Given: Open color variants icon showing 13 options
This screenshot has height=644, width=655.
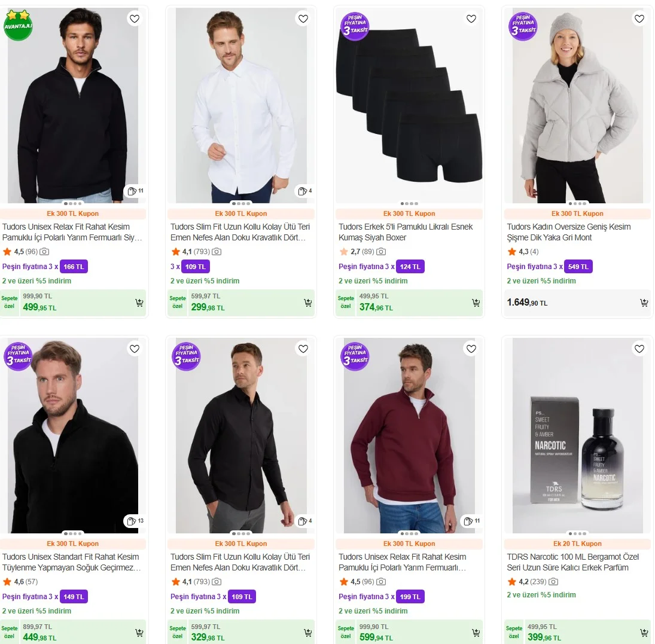Looking at the screenshot, I should click(x=135, y=521).
